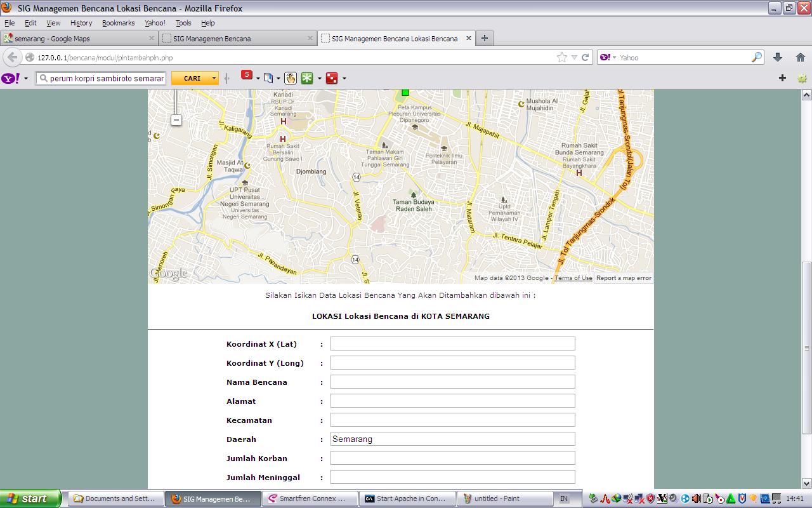
Task: Click the magnifier icon in Yahoo search box
Action: (757, 57)
